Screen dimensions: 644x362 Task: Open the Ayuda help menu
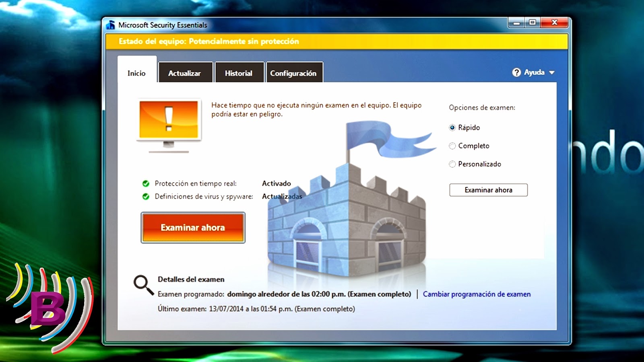click(534, 72)
